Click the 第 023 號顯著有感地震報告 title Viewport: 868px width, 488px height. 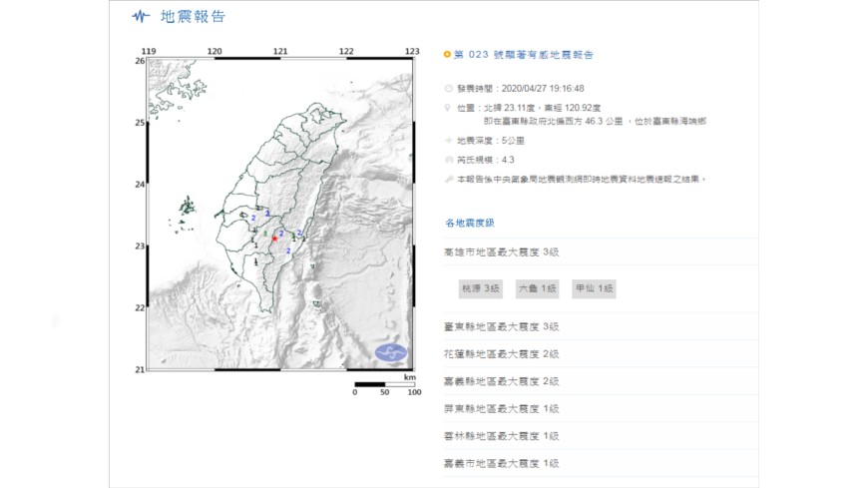(530, 55)
